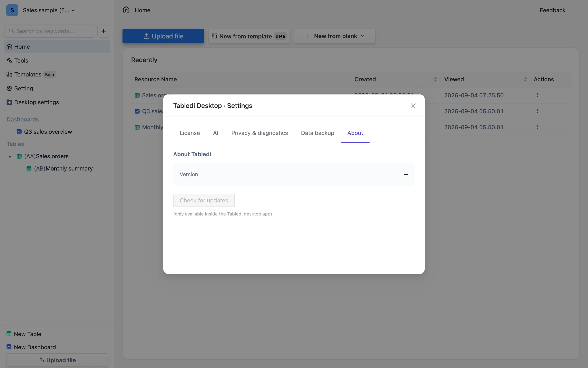Open actions menu for Q3 sales row
Viewport: 588px width, 368px height.
tap(537, 111)
